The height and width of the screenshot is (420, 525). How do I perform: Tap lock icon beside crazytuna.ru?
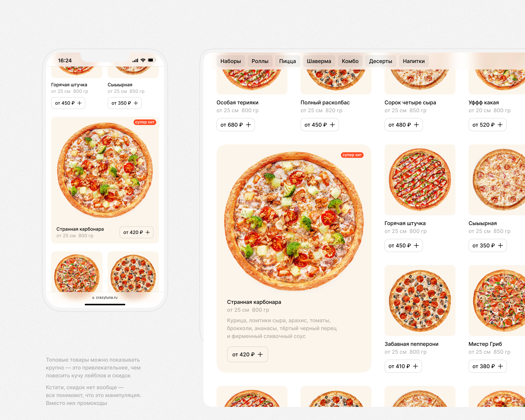pyautogui.click(x=93, y=298)
